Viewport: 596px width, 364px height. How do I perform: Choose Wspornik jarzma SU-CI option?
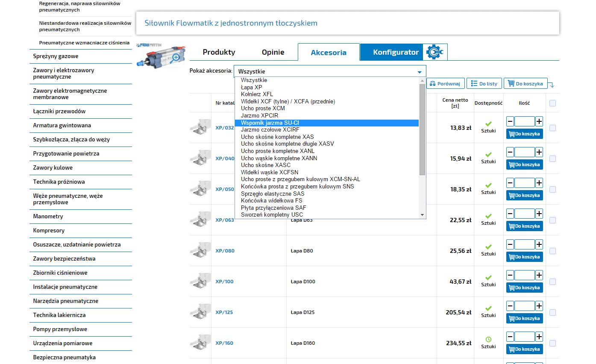click(x=327, y=123)
